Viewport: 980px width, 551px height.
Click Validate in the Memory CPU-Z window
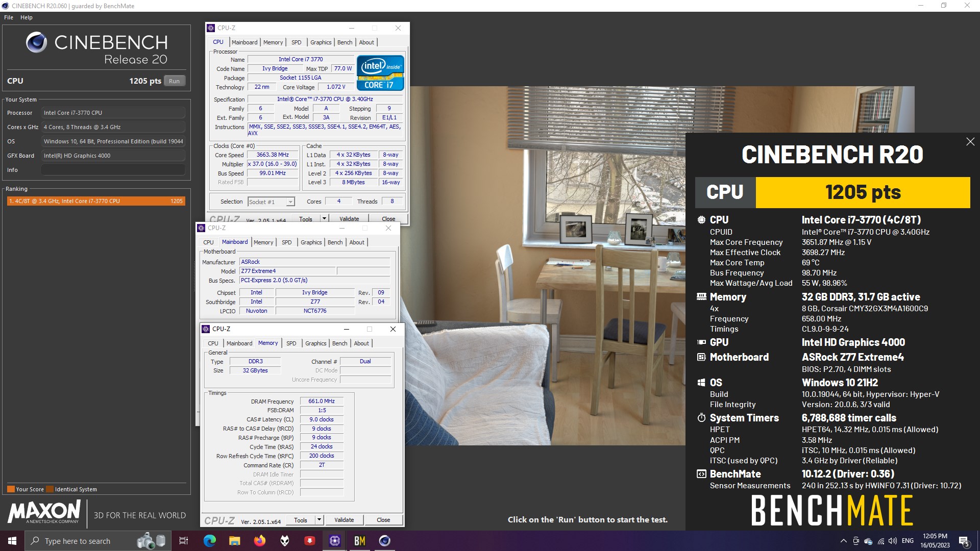click(x=344, y=520)
